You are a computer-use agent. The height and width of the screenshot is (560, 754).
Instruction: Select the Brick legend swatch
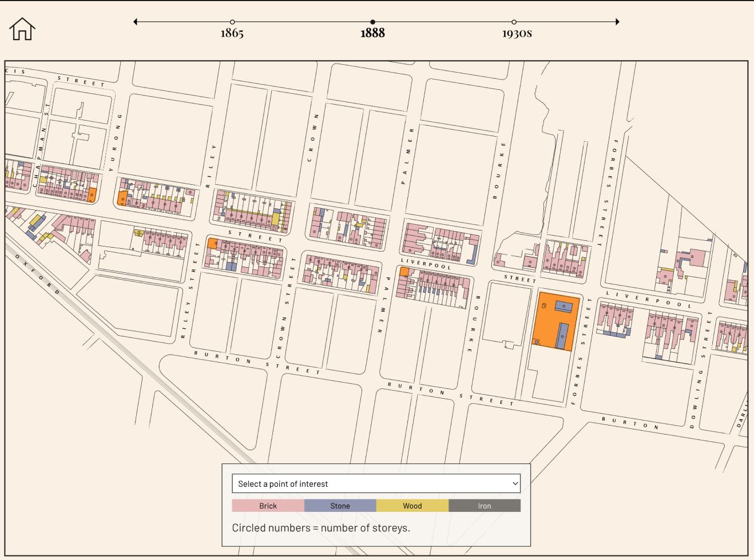[267, 506]
